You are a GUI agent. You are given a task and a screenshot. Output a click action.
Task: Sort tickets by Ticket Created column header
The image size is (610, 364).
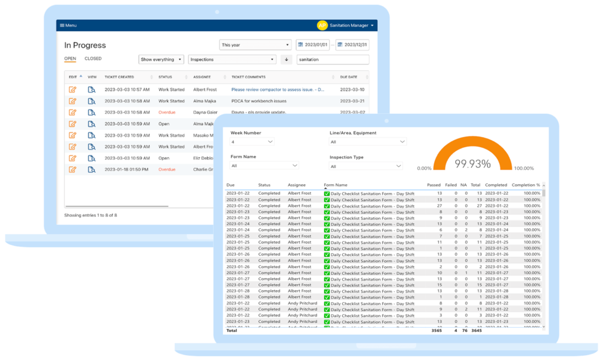(x=119, y=77)
